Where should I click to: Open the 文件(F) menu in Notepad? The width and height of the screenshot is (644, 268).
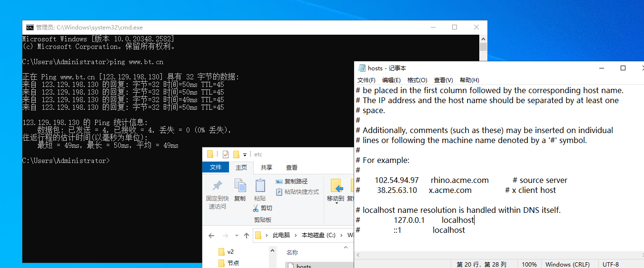click(367, 80)
